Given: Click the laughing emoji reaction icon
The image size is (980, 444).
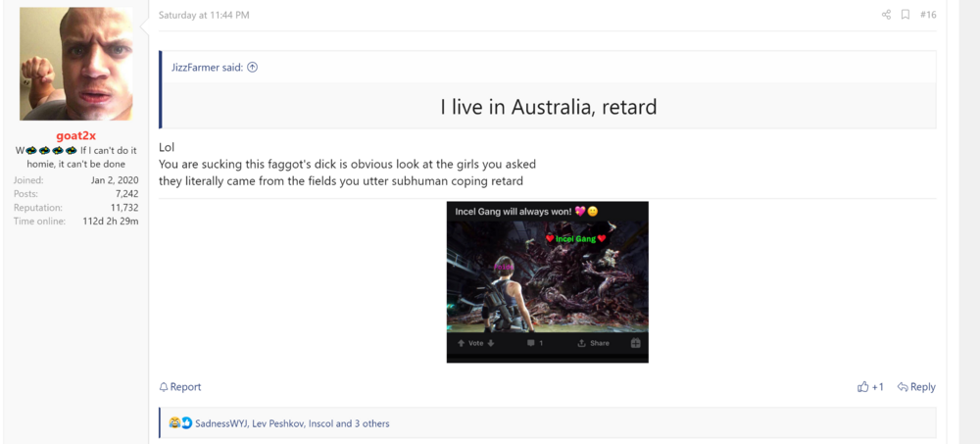Looking at the screenshot, I should (x=174, y=423).
